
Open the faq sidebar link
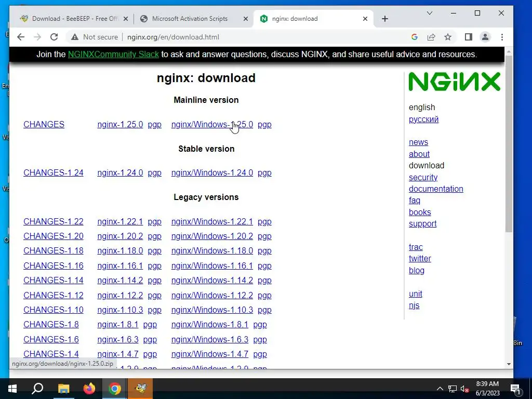(414, 201)
